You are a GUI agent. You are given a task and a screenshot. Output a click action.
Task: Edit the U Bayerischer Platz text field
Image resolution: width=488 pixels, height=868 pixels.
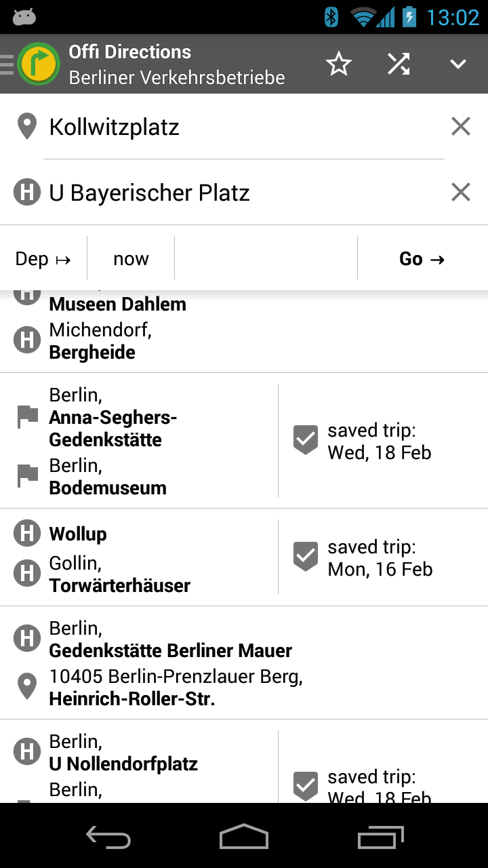coord(244,193)
